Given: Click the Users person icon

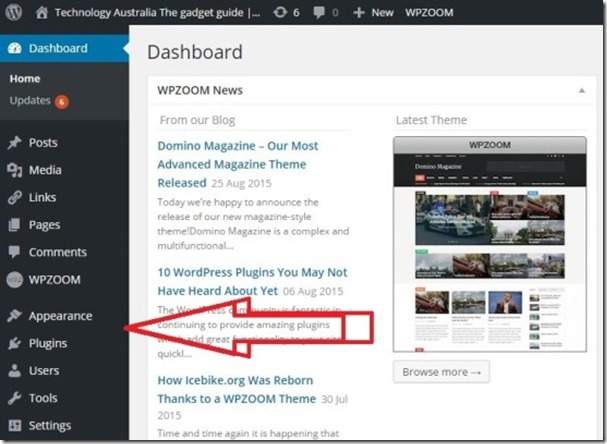Looking at the screenshot, I should [x=14, y=370].
